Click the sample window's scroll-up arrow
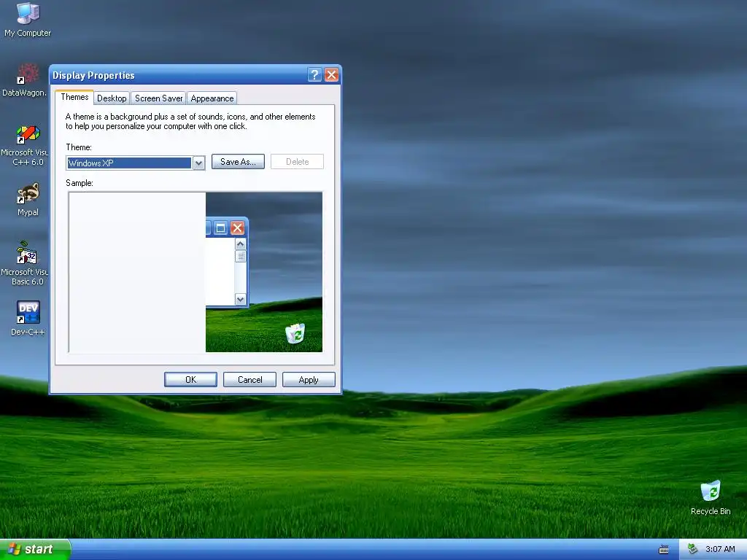Screen dimensions: 747x560 pos(240,244)
